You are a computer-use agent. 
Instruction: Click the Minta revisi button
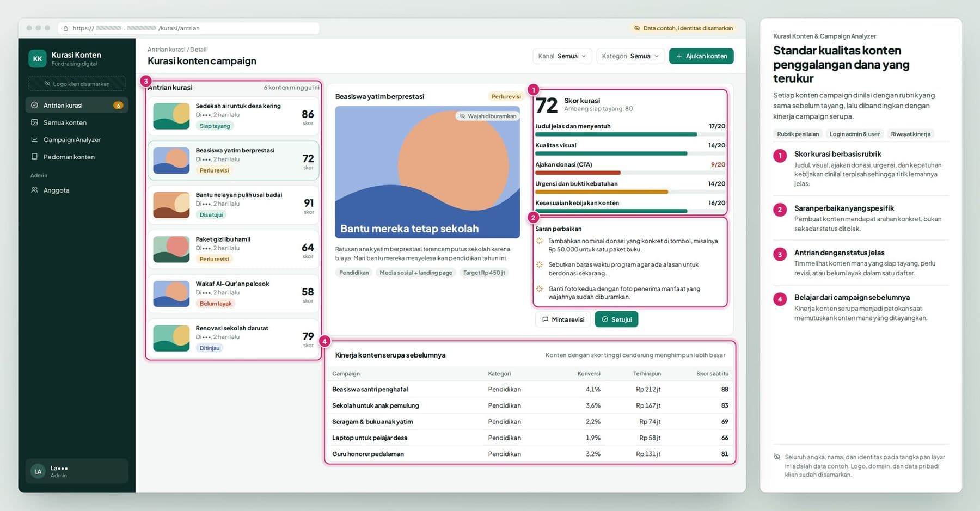(x=563, y=319)
